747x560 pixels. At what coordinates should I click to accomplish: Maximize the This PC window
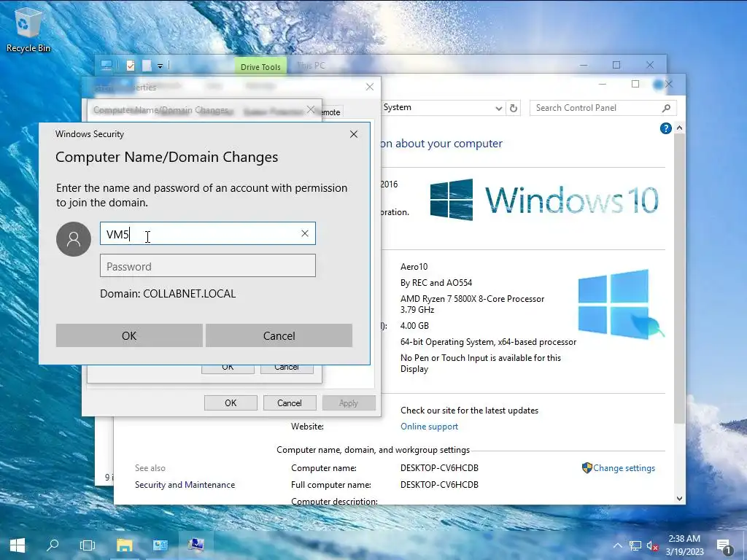(616, 65)
